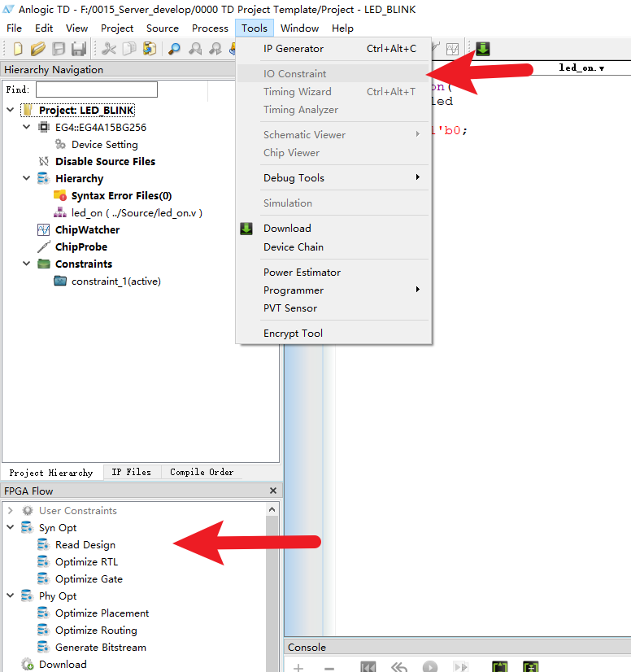Click the first gray find binoculars icon
631x672 pixels.
pos(195,49)
